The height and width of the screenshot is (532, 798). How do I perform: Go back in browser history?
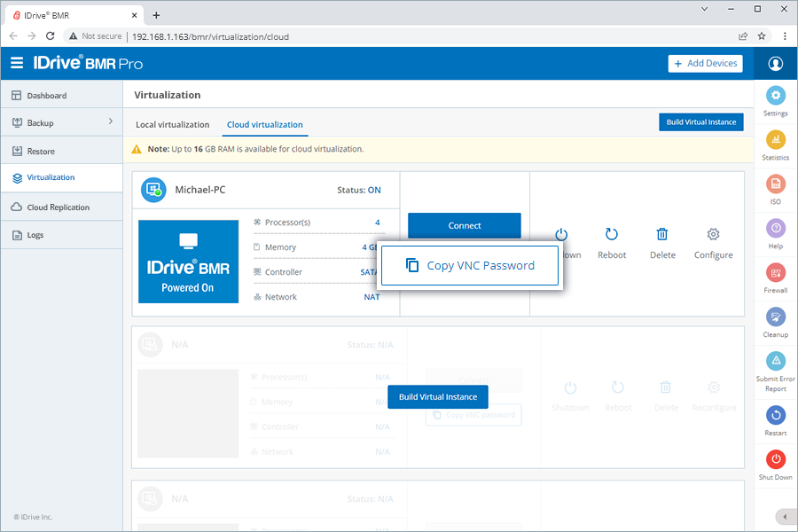tap(13, 36)
